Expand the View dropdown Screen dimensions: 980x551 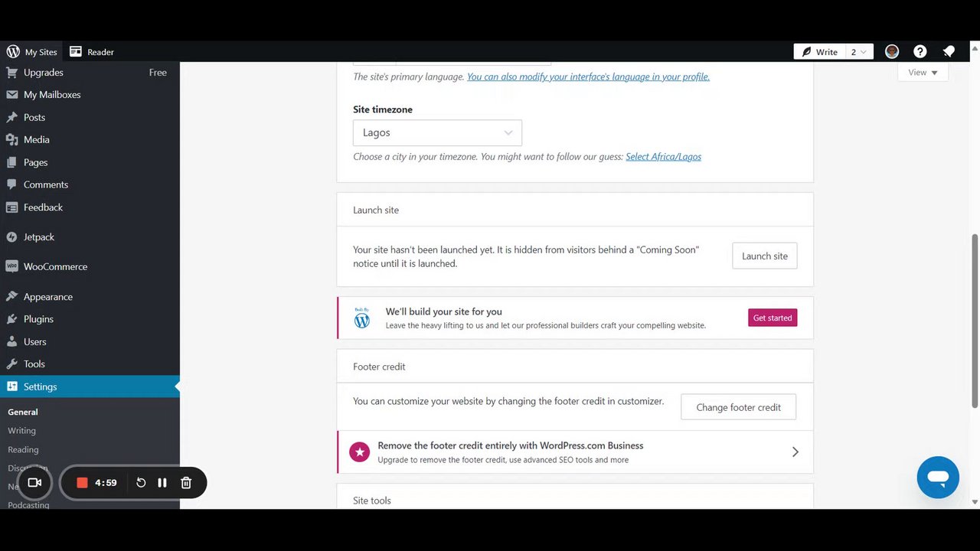(x=923, y=72)
